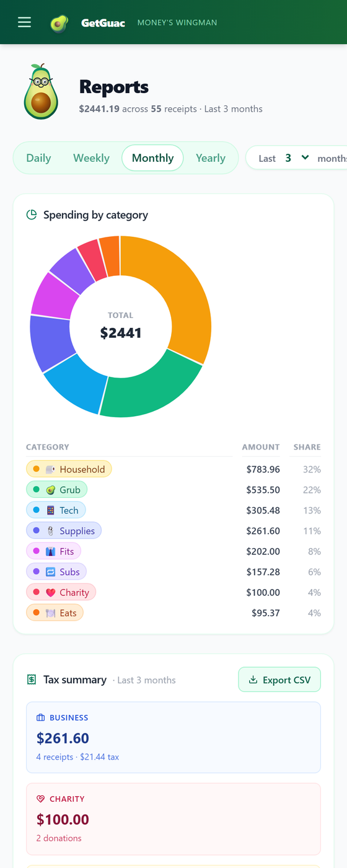Image resolution: width=347 pixels, height=868 pixels.
Task: Click the pie chart icon beside Spending by category
Action: pos(32,215)
